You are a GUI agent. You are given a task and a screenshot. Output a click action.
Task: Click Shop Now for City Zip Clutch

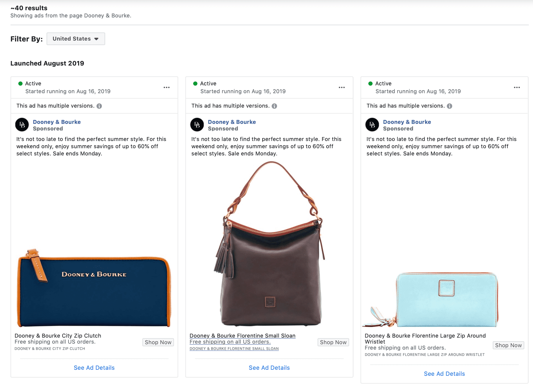(158, 342)
